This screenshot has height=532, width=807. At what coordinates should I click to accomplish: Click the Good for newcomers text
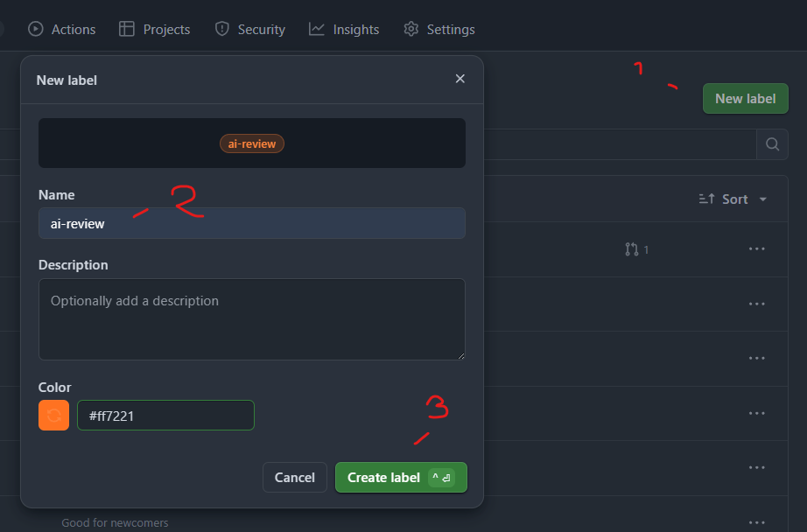tap(115, 522)
